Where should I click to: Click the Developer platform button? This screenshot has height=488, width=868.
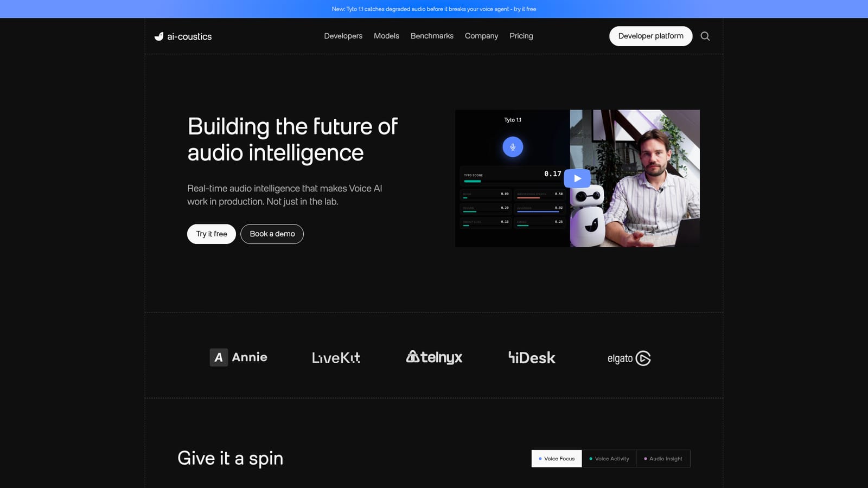[x=651, y=36]
